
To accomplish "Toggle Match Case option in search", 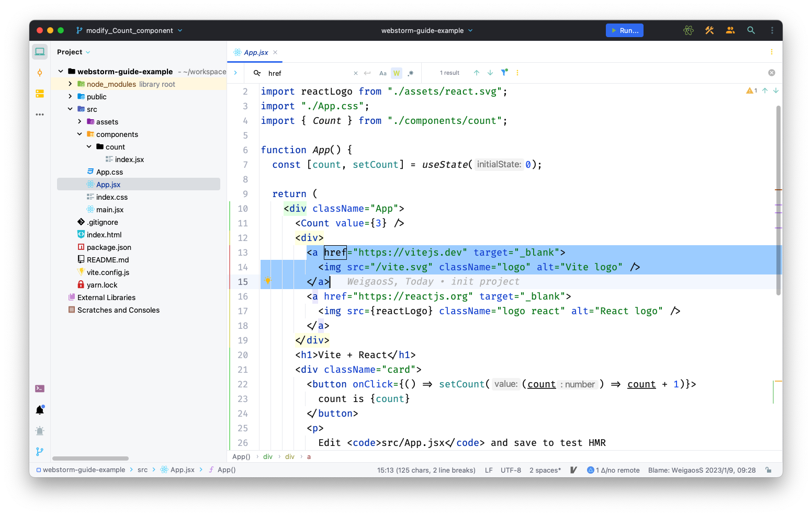I will [383, 73].
